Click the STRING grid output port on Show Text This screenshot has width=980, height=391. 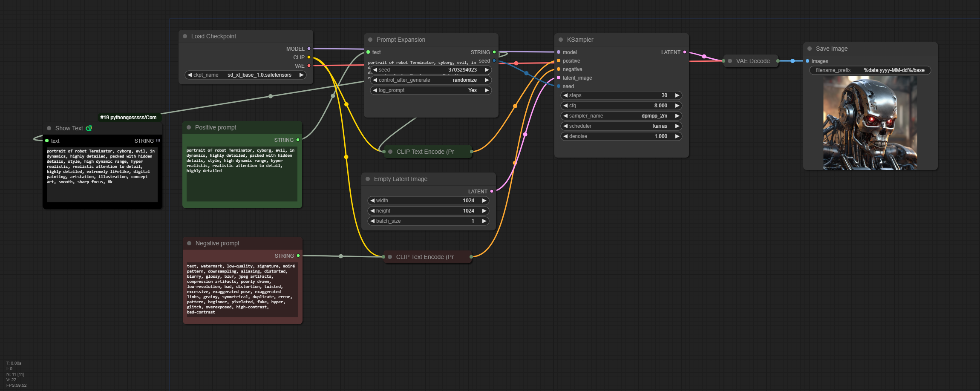(158, 141)
